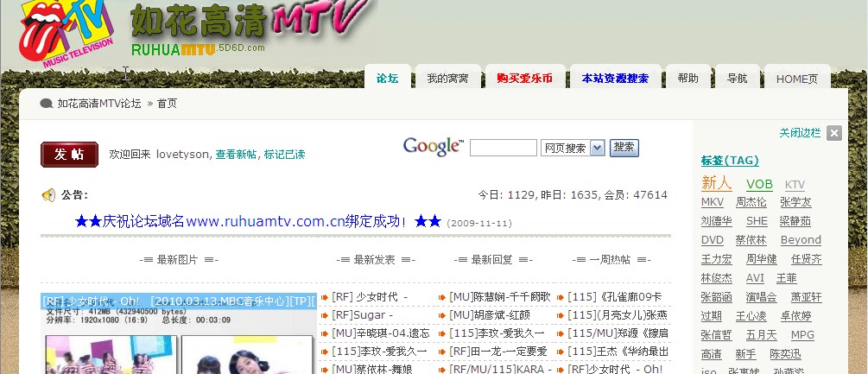Click the 标记已读 link
Screen dimensions: 868x374
pyautogui.click(x=284, y=155)
